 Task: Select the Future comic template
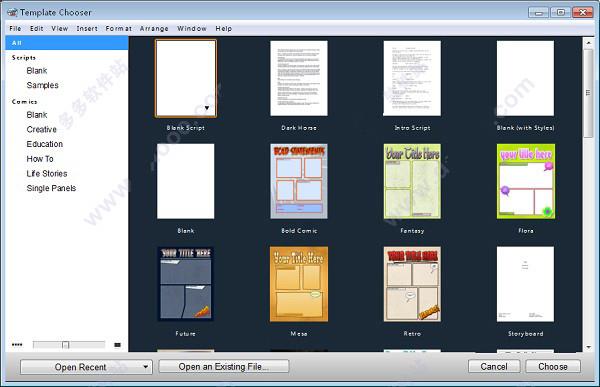186,284
